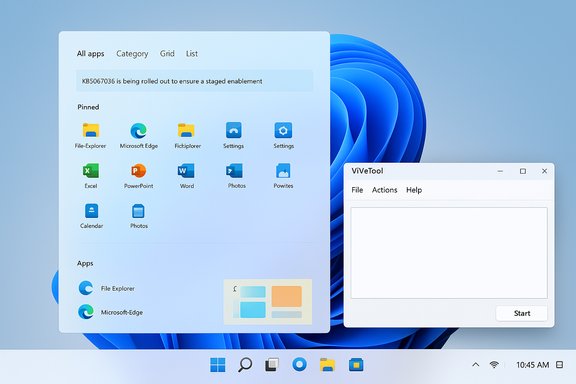Viewport: 576px width, 384px height.
Task: Open Task View from the taskbar
Action: pos(272,365)
